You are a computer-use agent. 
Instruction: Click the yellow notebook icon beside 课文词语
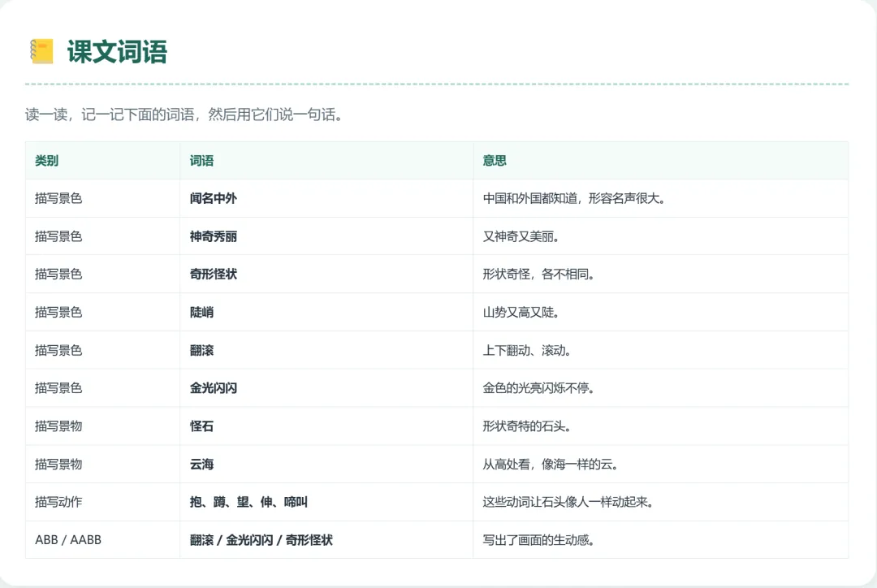(x=42, y=51)
